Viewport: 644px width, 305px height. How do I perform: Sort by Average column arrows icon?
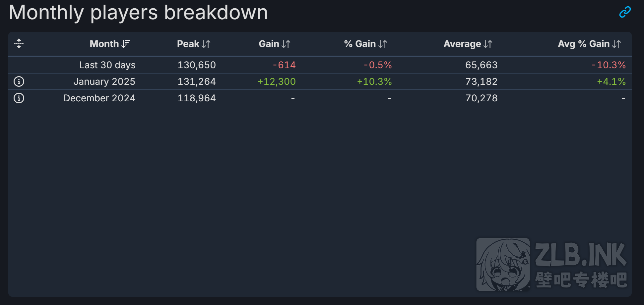pyautogui.click(x=488, y=44)
